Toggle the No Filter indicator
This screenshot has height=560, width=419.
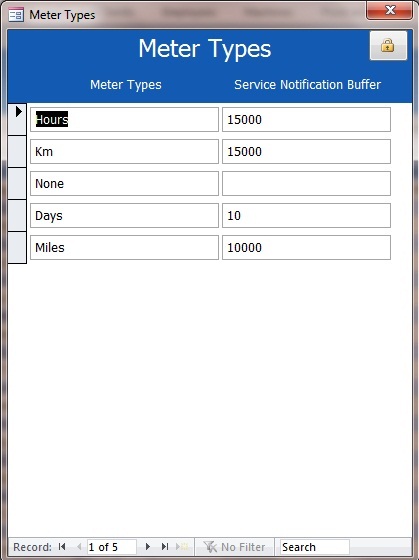click(234, 547)
